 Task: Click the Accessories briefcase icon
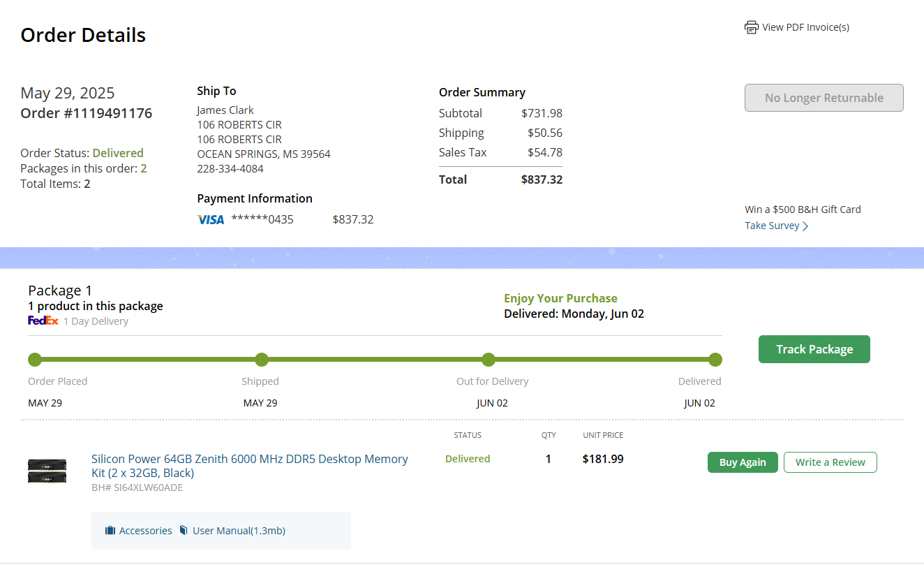110,531
